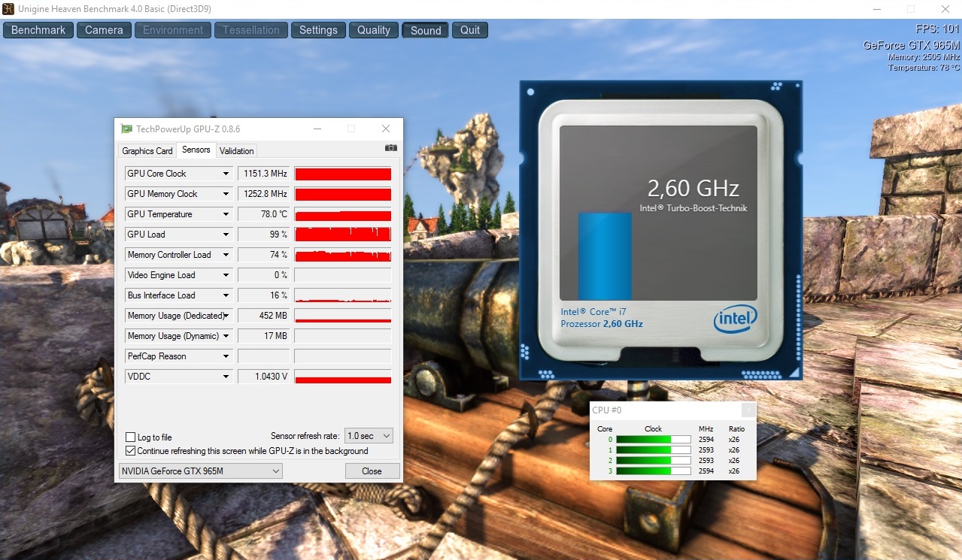Click the 78.0 °C temperature value
The image size is (962, 560).
263,214
